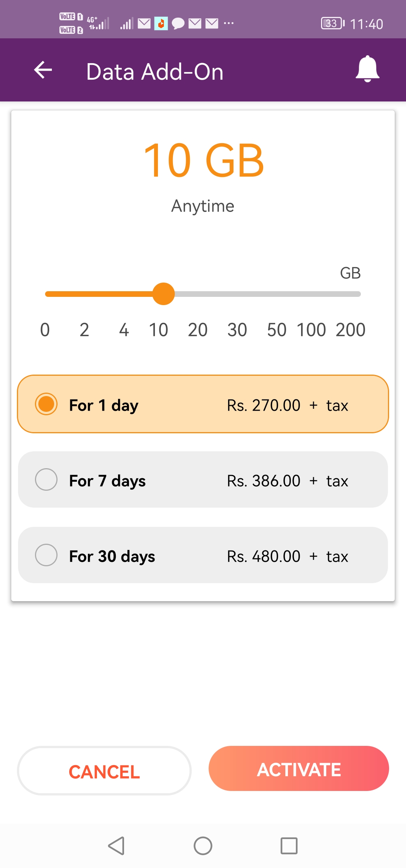
Task: Click the orange slider handle
Action: 164,294
